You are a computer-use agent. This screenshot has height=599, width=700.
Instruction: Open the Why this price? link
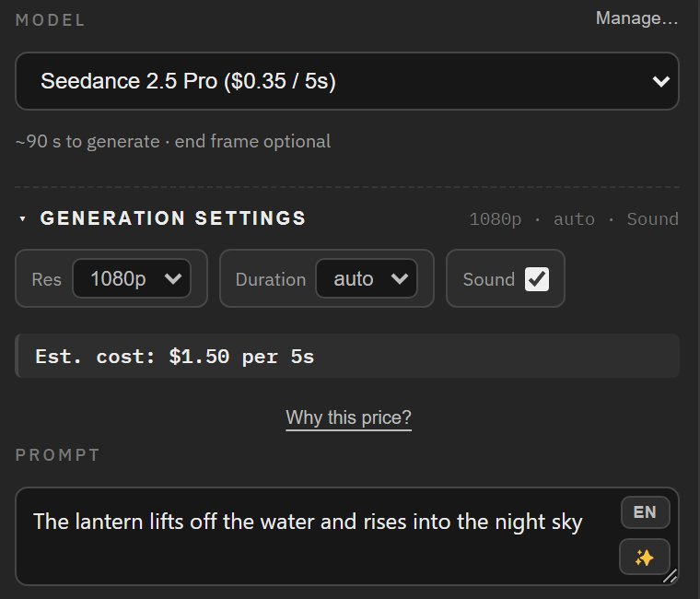tap(348, 417)
